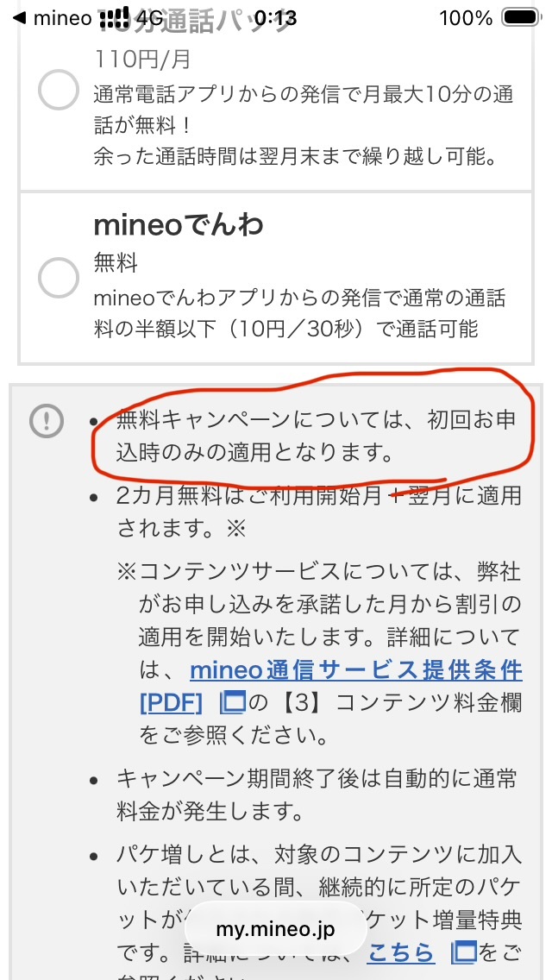Open the こちら link

[x=400, y=952]
